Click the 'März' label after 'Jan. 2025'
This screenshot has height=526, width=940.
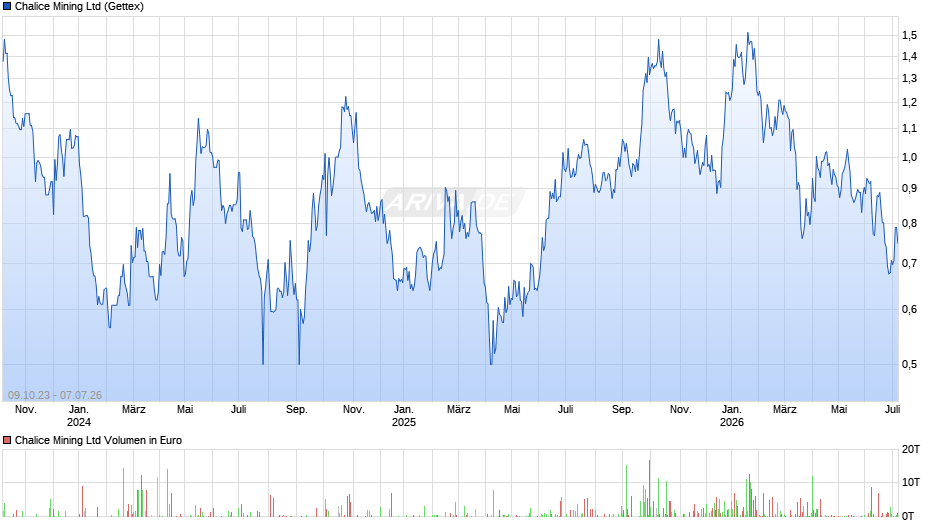(459, 410)
